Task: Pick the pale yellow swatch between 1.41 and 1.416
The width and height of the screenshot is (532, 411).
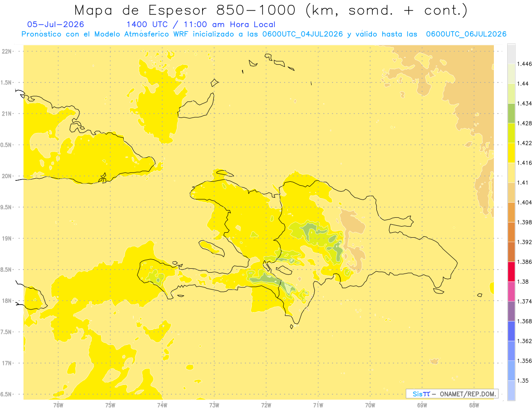Action: 511,173
